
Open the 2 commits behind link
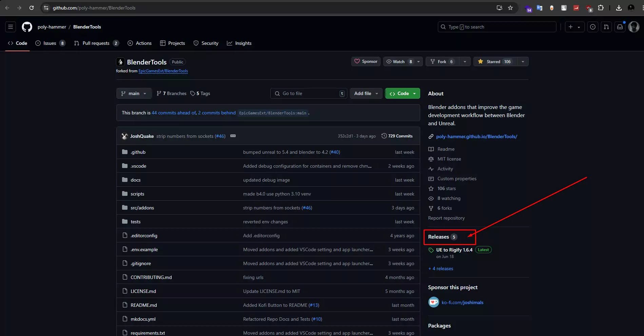coord(217,113)
